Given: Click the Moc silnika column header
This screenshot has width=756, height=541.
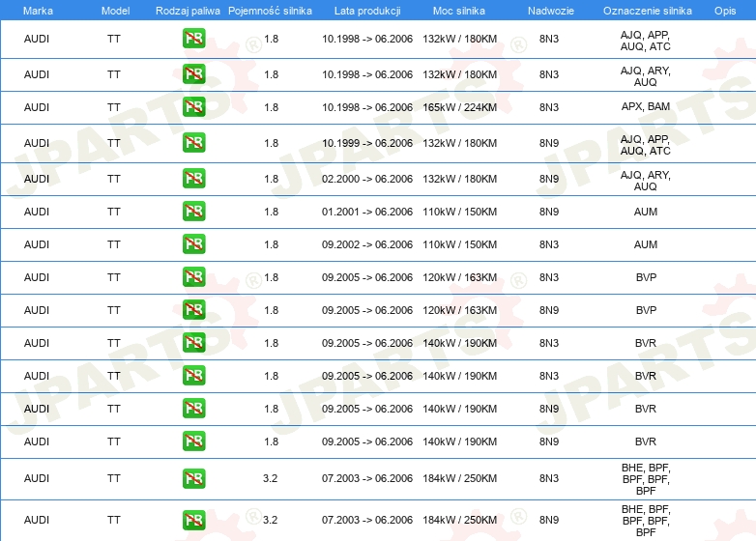Looking at the screenshot, I should point(459,11).
